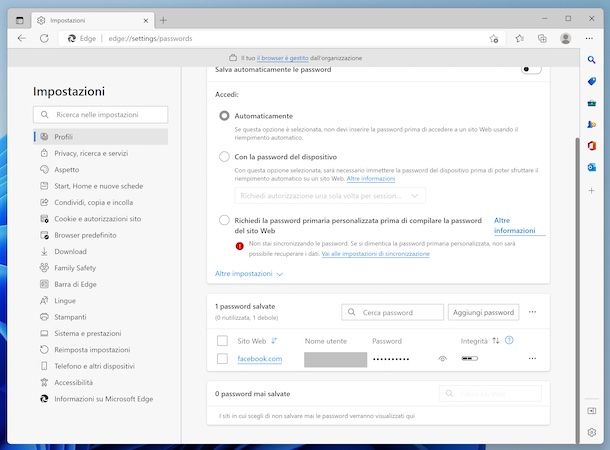Screen dimensions: 610x450
Task: Go back with the browser back arrow
Action: [22, 38]
